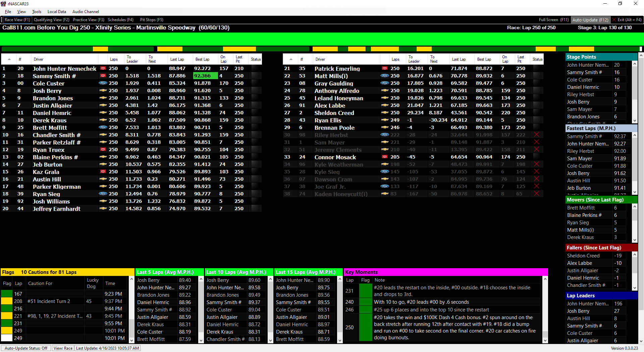
Task: Click the rNASCAR23 app icon in title bar
Action: point(3,4)
